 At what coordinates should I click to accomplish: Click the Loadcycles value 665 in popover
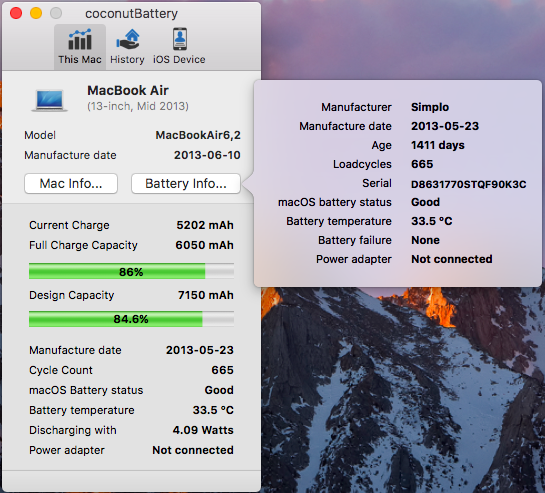click(x=422, y=164)
